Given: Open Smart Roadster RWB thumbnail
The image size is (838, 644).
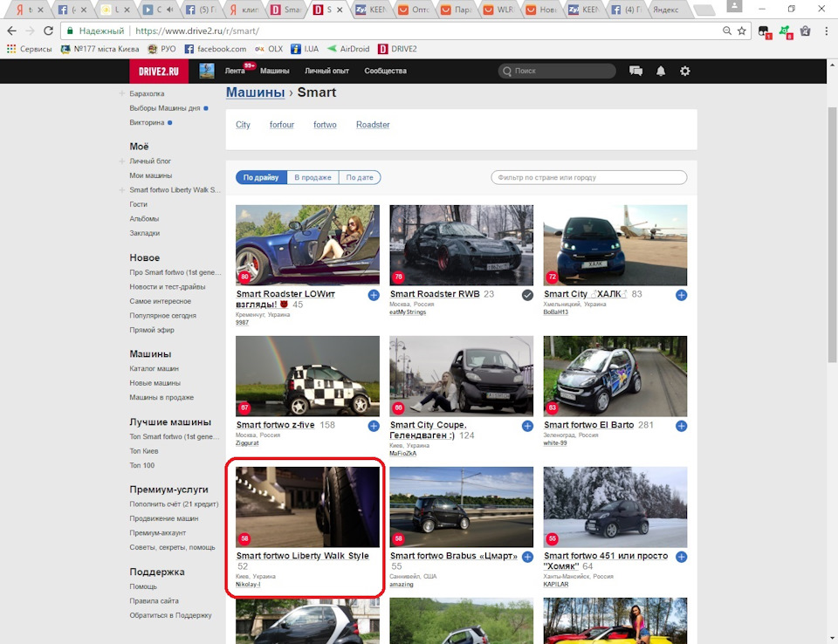Looking at the screenshot, I should point(461,245).
